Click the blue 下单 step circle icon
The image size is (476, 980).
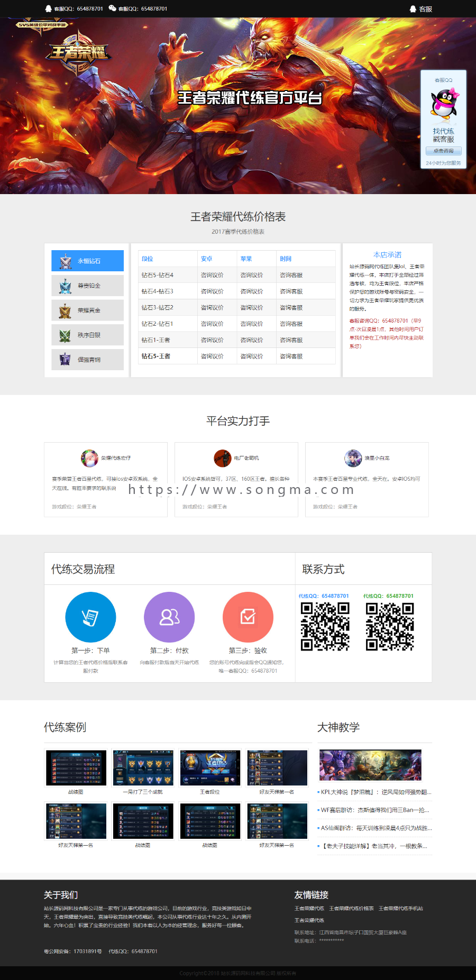tap(90, 617)
